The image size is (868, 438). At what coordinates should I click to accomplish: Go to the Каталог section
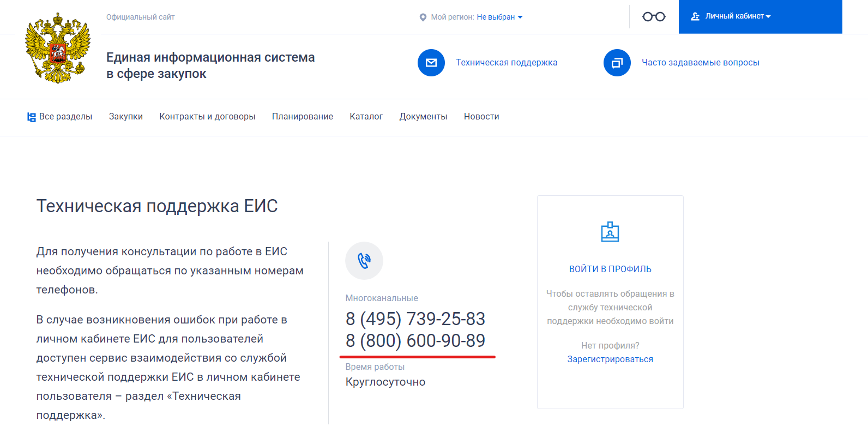click(x=366, y=117)
